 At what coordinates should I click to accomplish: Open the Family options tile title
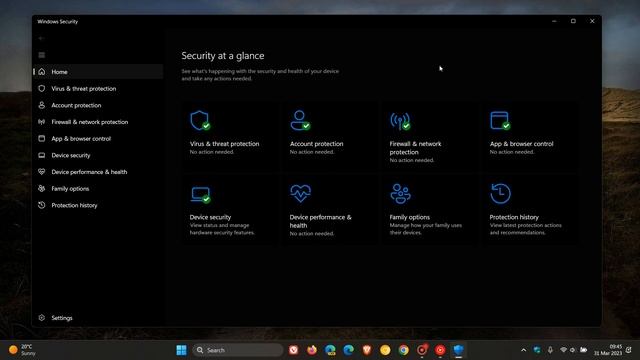tap(409, 217)
